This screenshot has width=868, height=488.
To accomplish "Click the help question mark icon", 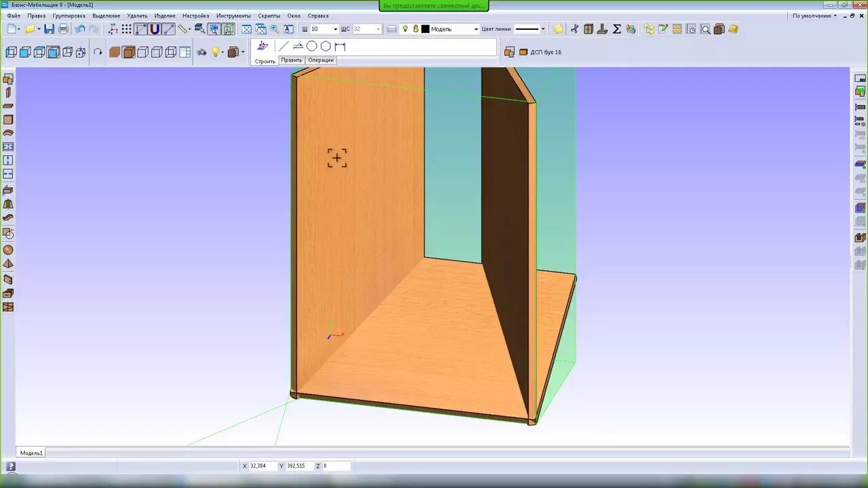I will 11,466.
